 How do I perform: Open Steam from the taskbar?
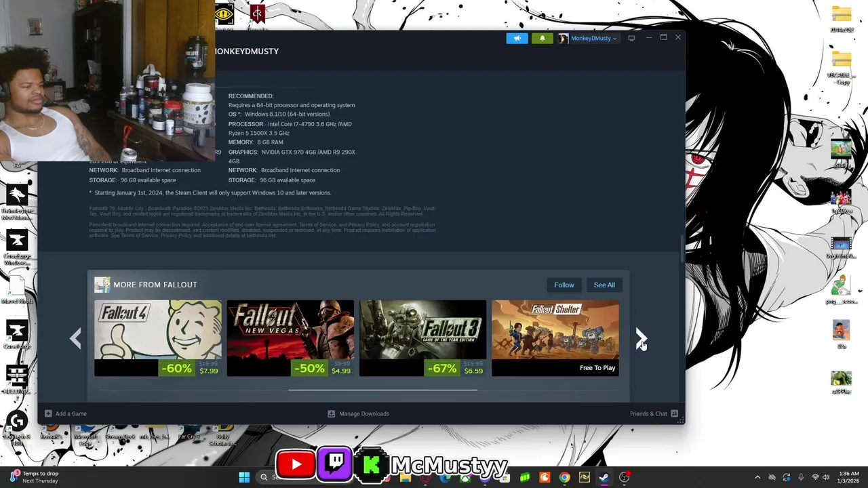pos(604,477)
